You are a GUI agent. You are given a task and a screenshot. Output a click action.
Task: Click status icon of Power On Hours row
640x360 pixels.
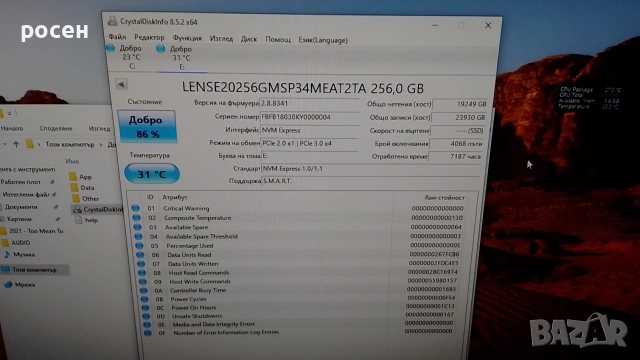click(x=145, y=308)
